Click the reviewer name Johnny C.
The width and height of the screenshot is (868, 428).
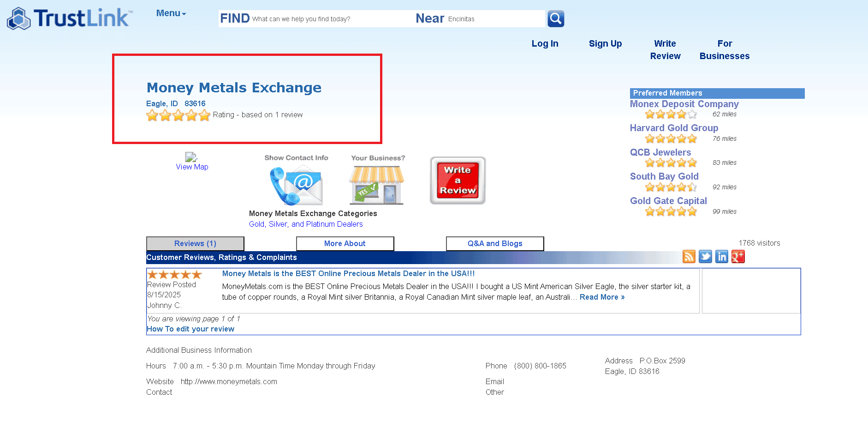164,305
